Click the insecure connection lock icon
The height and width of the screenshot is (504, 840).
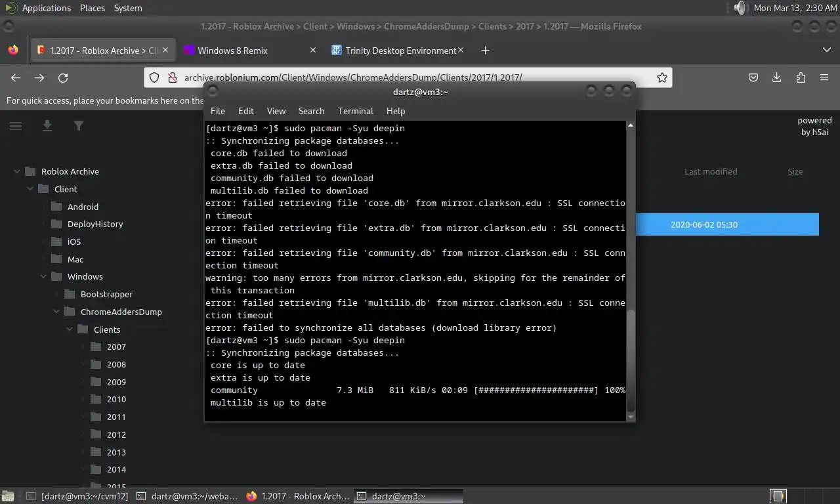[x=172, y=77]
